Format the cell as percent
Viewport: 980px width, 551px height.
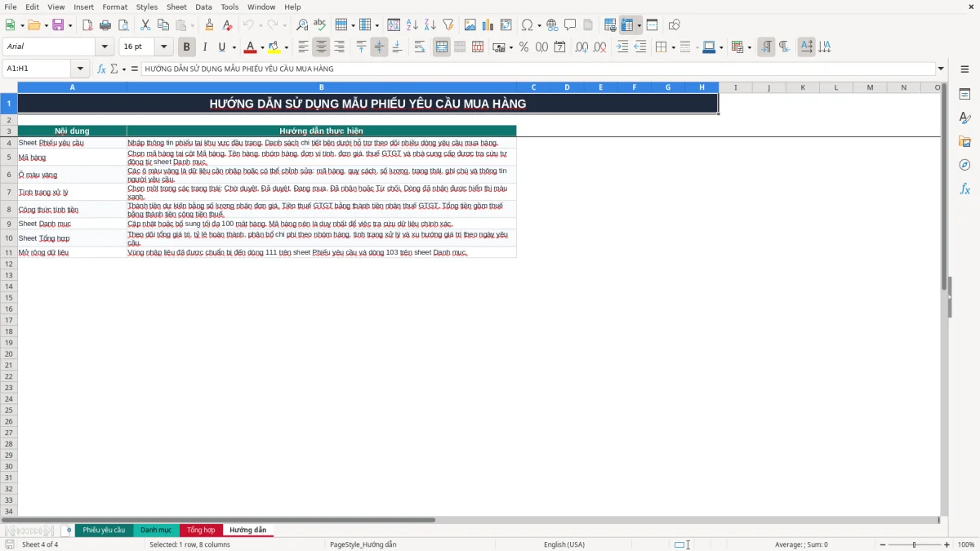point(523,47)
